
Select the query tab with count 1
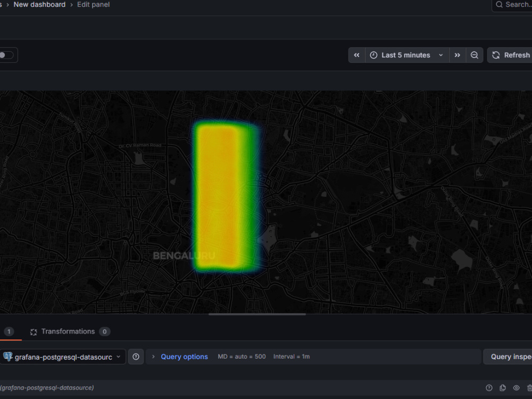9,332
